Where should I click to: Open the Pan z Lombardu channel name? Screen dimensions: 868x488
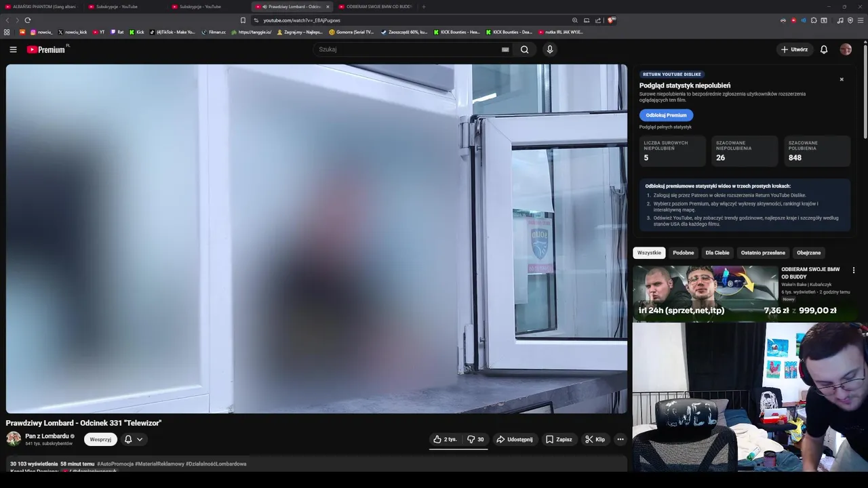click(47, 436)
